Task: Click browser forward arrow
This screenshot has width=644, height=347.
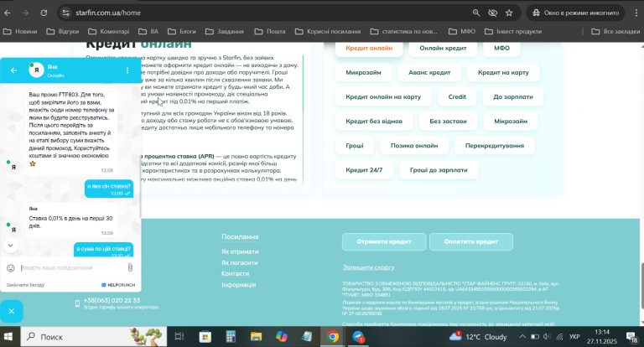Action: pos(25,13)
